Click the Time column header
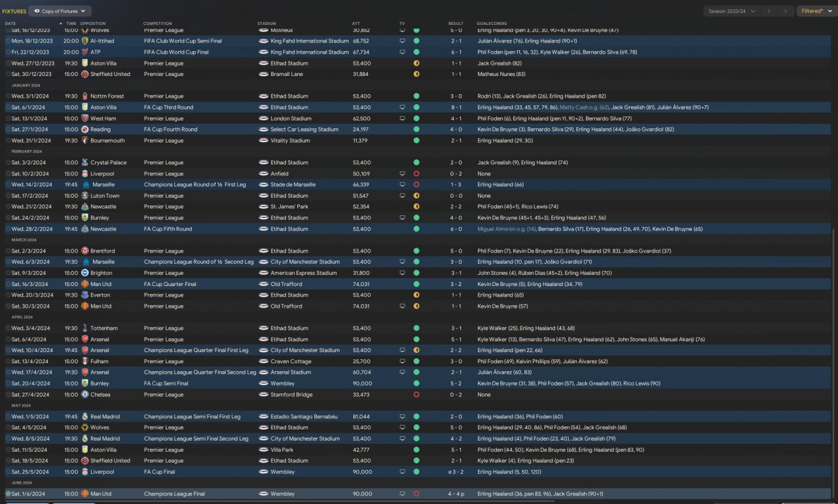This screenshot has width=838, height=504. 71,24
